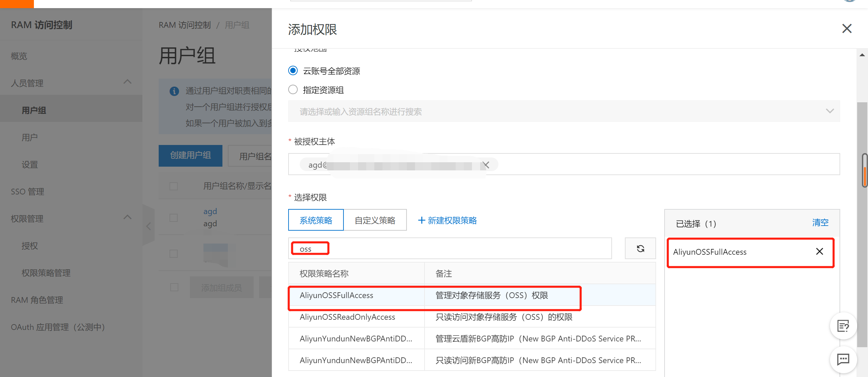The width and height of the screenshot is (868, 377).
Task: Open the help documentation icon
Action: 843,326
